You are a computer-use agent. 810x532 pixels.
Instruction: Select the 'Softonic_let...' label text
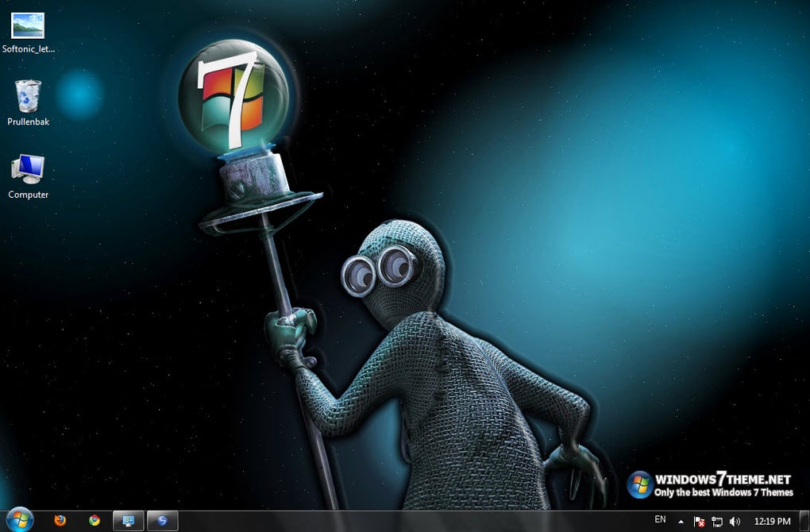point(29,49)
